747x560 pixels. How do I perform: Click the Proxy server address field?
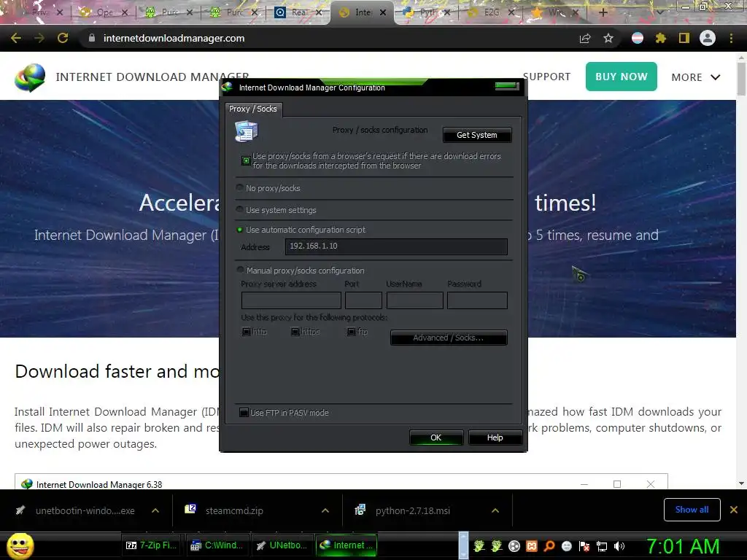291,300
